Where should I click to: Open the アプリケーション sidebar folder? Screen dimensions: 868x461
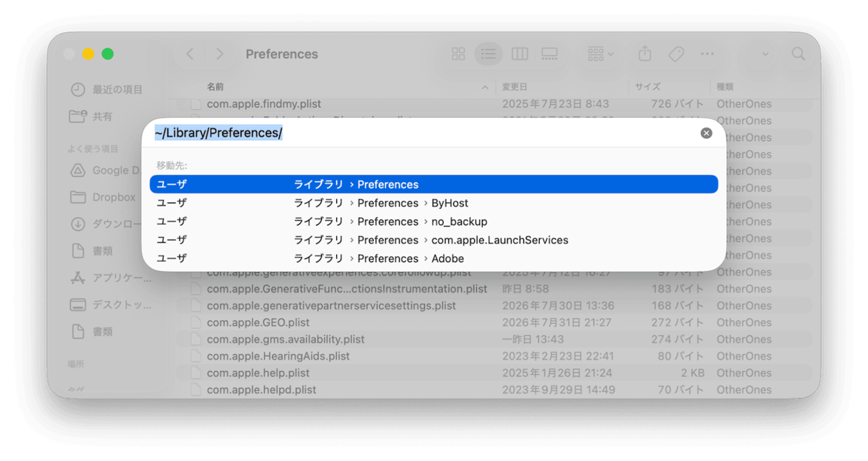(x=111, y=278)
